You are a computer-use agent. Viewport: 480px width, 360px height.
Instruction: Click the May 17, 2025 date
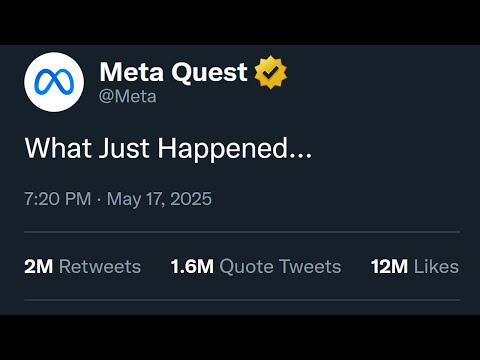click(159, 199)
